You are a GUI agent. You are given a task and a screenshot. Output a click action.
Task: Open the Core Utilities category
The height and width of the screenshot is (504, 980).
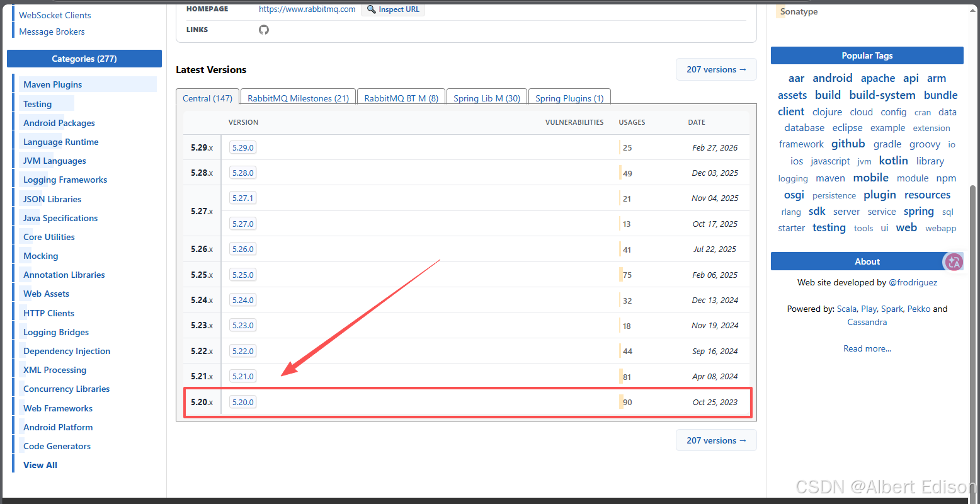(x=49, y=237)
